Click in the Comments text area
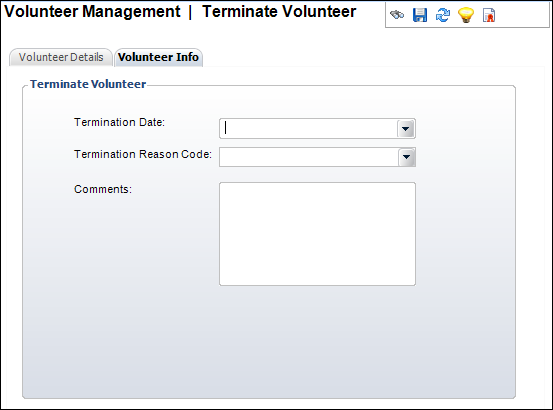This screenshot has height=410, width=553. (x=317, y=234)
